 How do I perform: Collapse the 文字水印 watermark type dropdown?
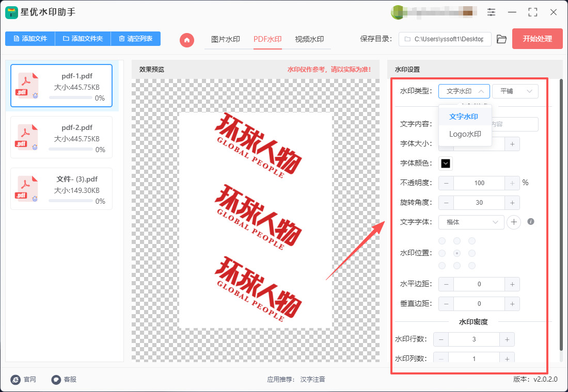(464, 91)
